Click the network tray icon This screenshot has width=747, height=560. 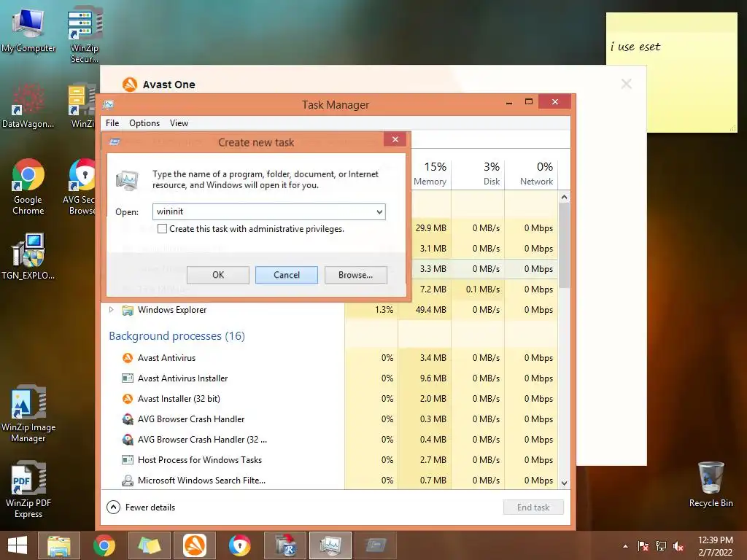661,546
